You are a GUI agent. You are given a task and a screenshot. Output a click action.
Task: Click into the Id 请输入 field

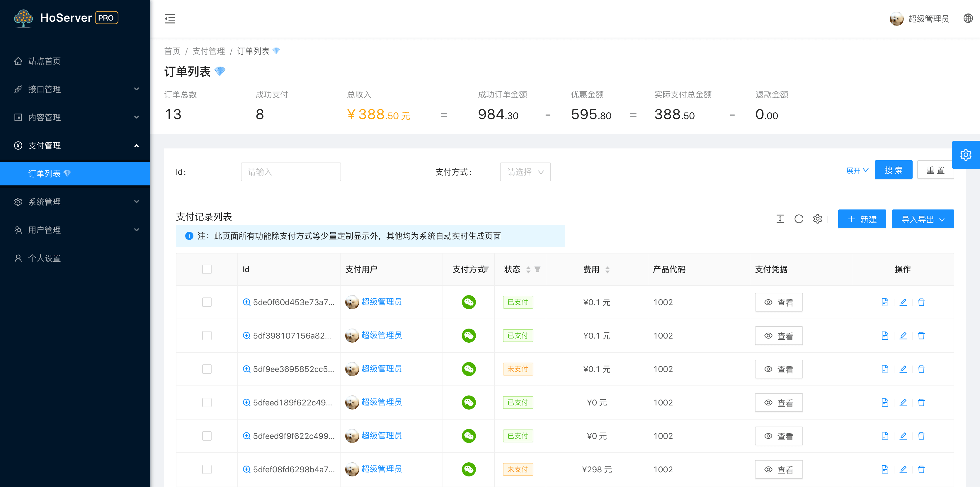pyautogui.click(x=291, y=172)
